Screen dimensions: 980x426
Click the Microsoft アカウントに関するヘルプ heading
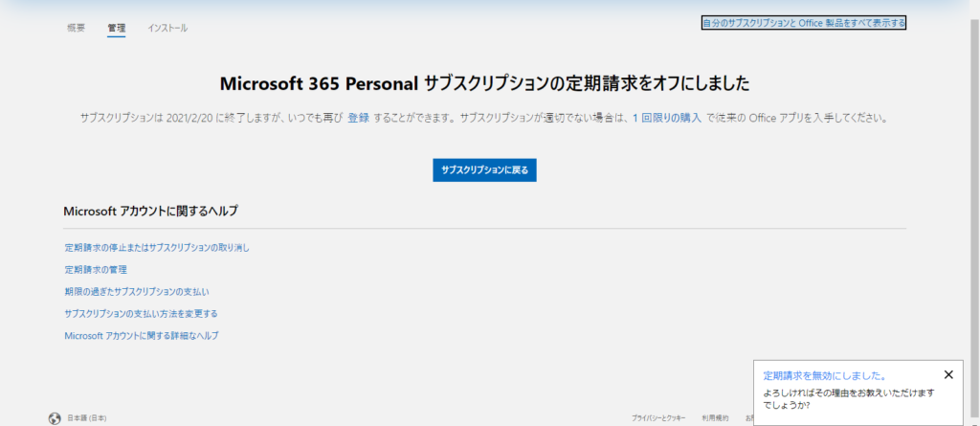[150, 212]
